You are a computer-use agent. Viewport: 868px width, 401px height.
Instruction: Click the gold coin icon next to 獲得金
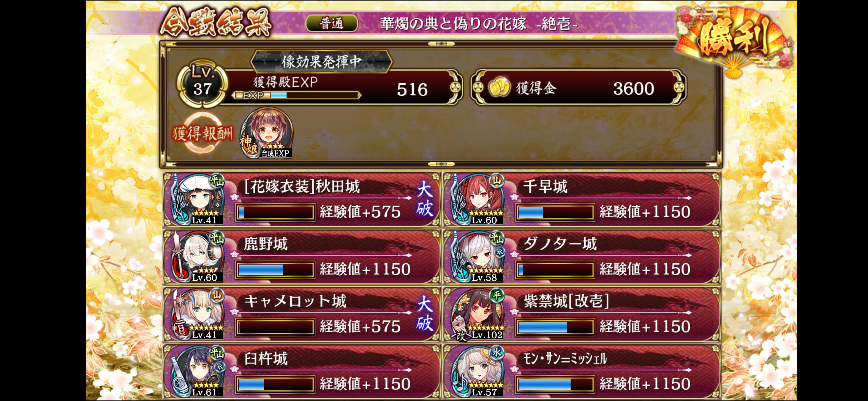499,87
